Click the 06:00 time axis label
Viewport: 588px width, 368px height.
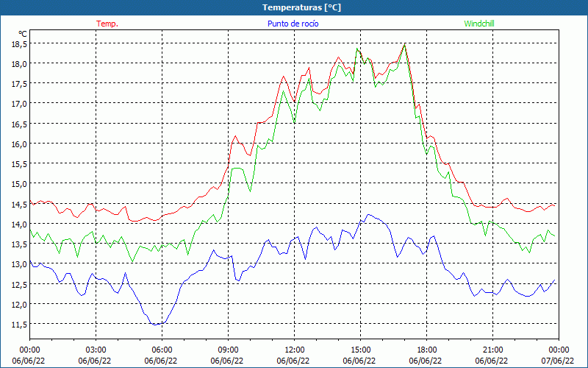pyautogui.click(x=162, y=350)
